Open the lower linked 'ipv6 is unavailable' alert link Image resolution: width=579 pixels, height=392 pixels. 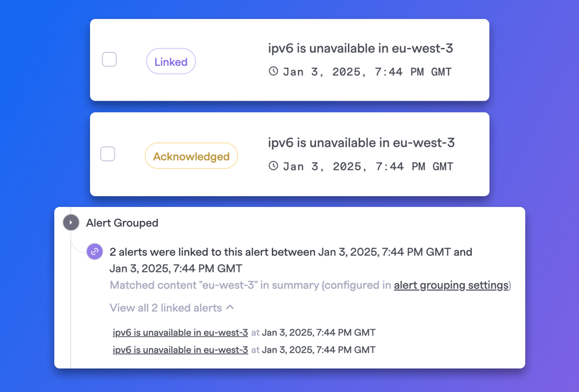180,350
